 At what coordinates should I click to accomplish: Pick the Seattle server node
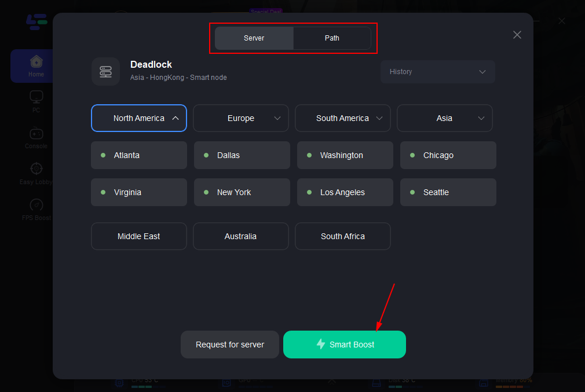[x=448, y=192]
